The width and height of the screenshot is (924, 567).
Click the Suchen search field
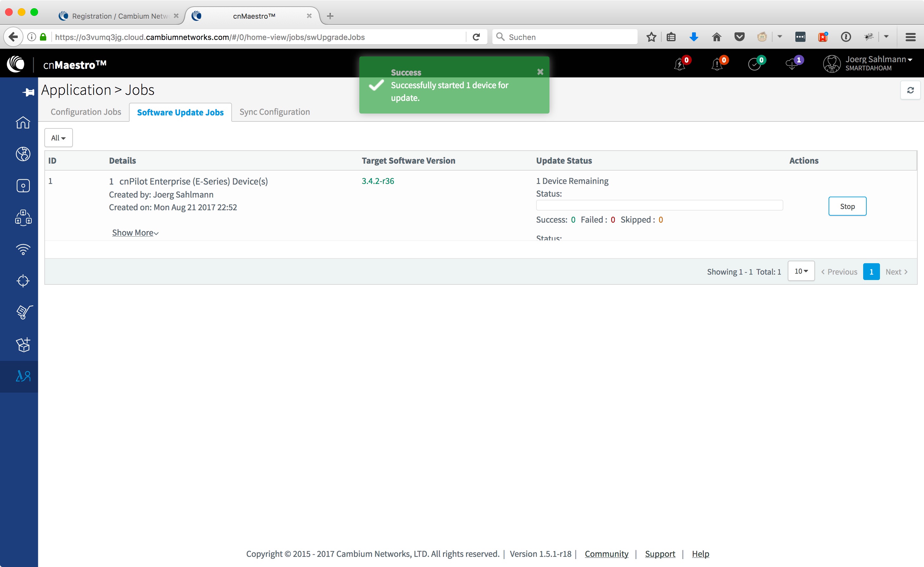click(x=565, y=37)
